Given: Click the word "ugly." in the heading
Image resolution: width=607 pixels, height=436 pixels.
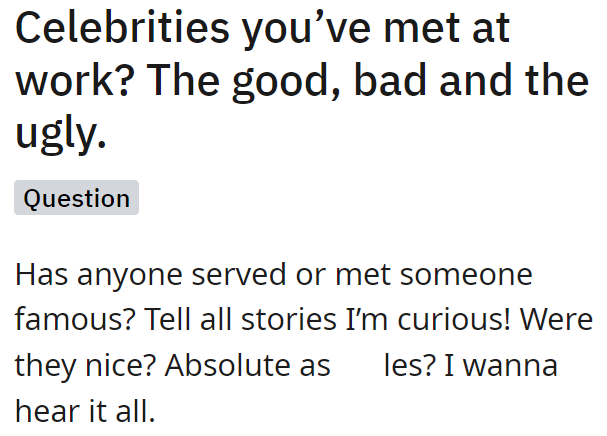Looking at the screenshot, I should click(x=61, y=134).
